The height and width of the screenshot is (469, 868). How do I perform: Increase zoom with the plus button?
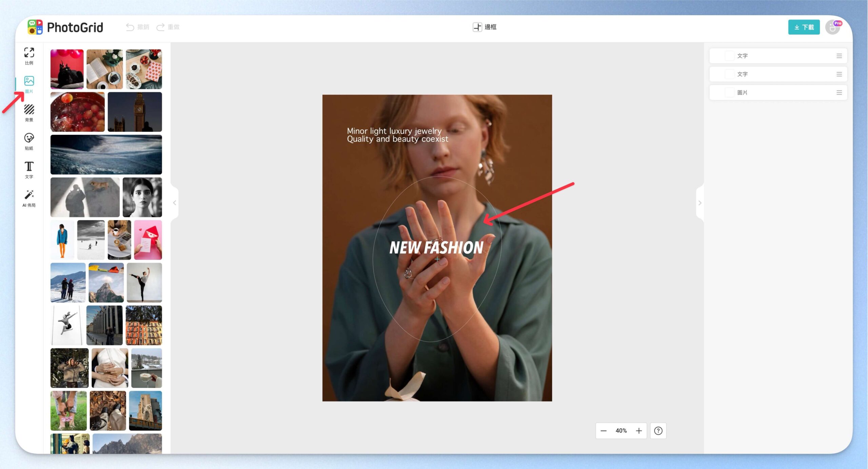tap(639, 431)
